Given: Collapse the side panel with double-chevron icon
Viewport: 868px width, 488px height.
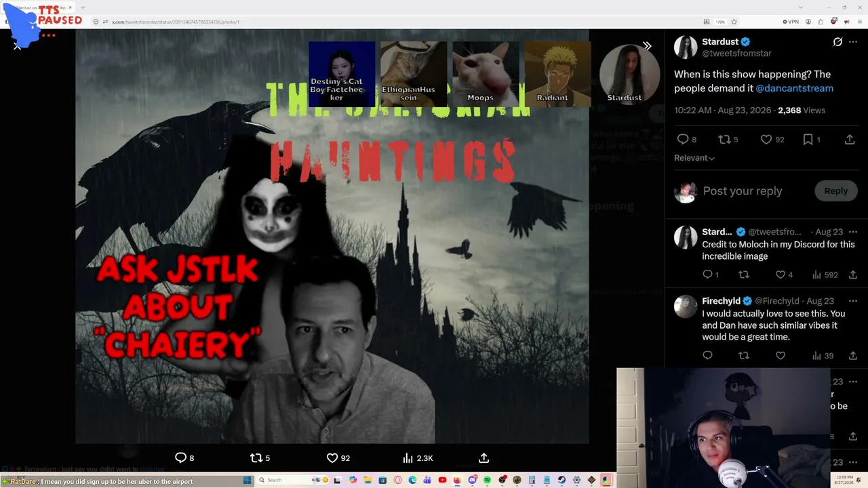Looking at the screenshot, I should pos(647,45).
